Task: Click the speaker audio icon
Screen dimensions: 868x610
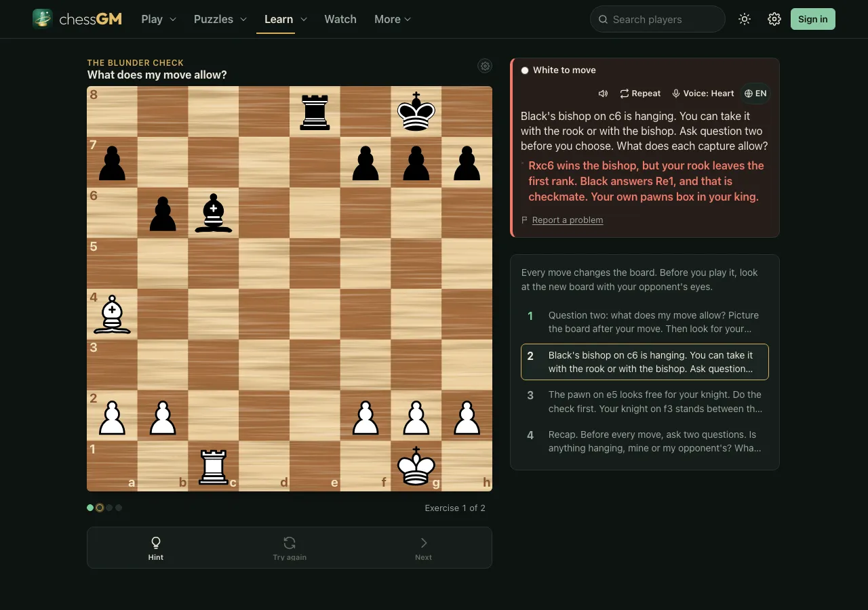Action: (603, 94)
